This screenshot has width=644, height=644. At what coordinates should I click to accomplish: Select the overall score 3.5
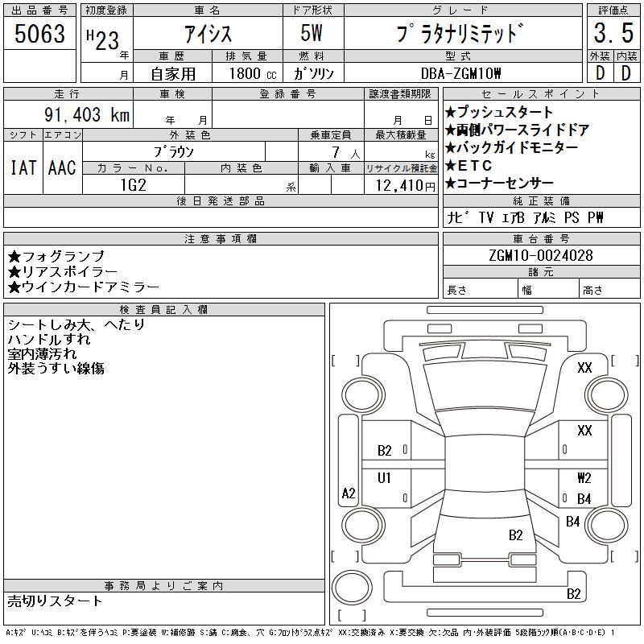point(613,33)
